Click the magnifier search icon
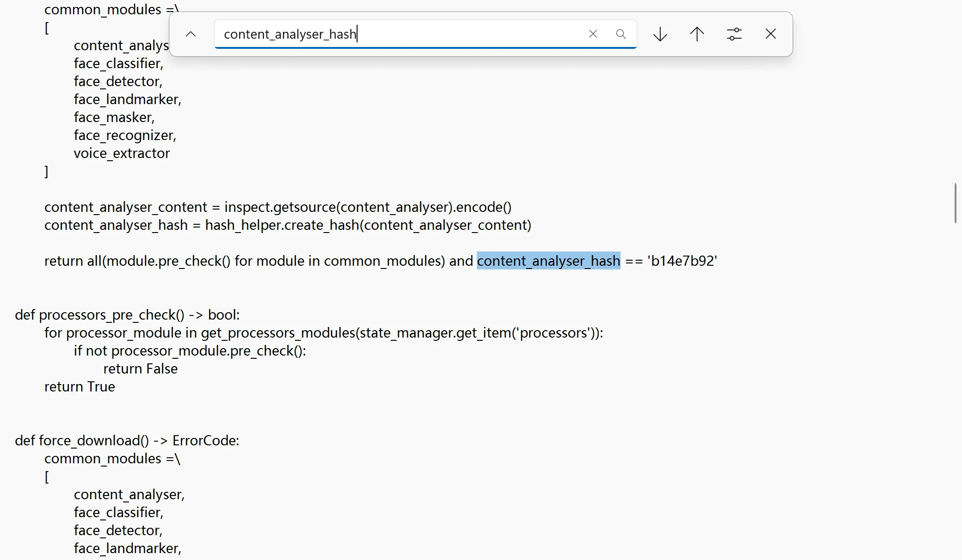The width and height of the screenshot is (962, 560). pyautogui.click(x=621, y=34)
